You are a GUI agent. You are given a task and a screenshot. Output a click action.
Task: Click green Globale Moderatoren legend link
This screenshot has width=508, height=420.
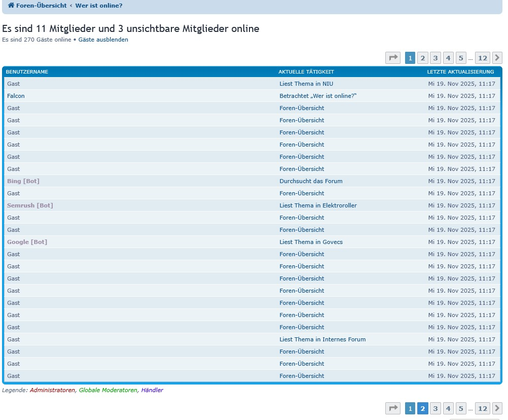click(x=108, y=390)
